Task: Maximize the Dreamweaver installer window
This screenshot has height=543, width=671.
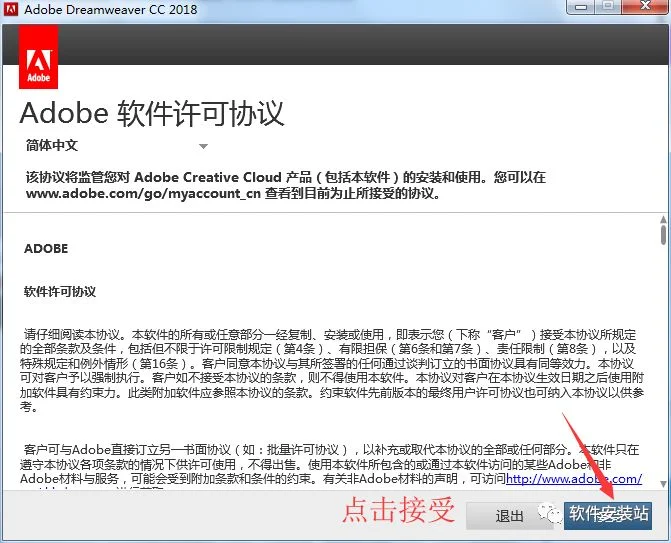Action: (608, 6)
